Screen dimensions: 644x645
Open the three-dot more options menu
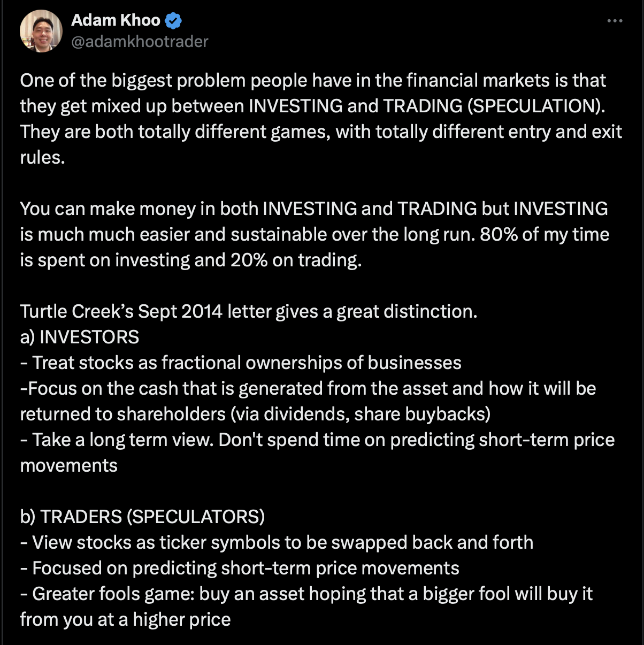[x=615, y=21]
